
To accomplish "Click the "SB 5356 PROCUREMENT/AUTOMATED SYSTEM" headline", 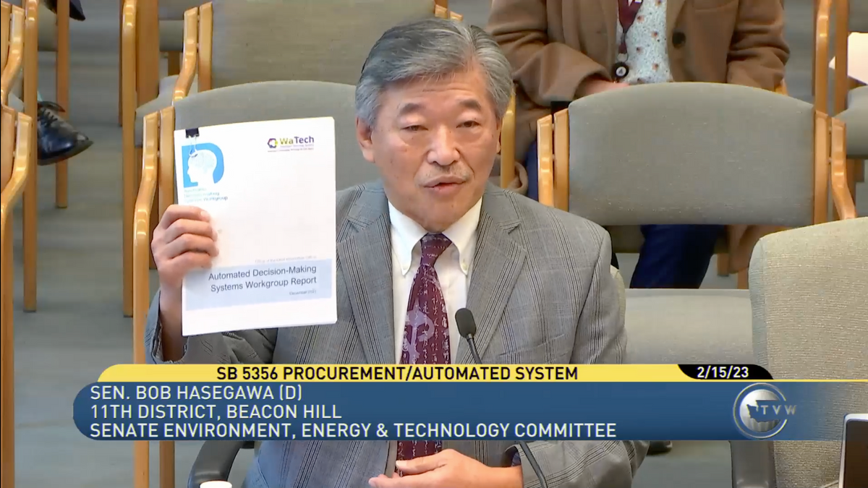I will click(x=397, y=373).
